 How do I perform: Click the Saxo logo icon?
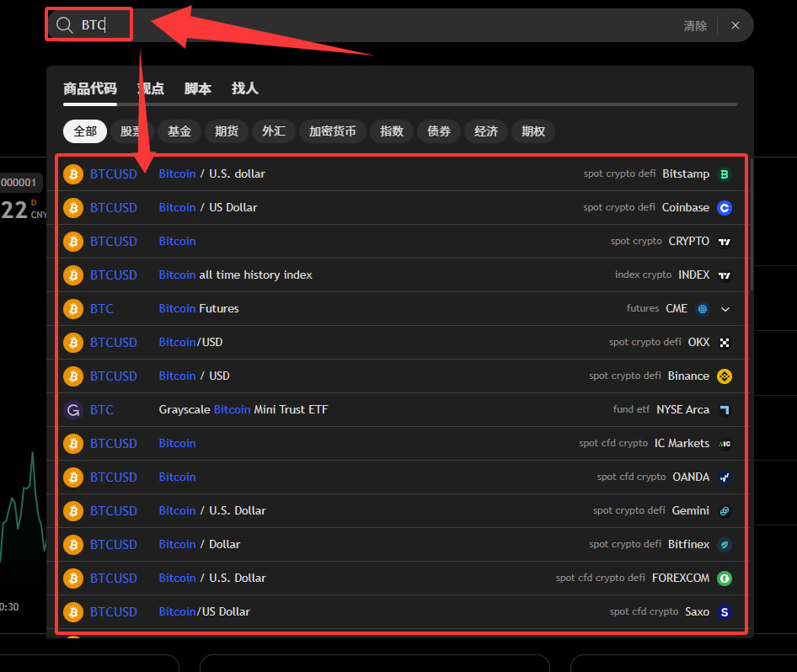point(725,612)
